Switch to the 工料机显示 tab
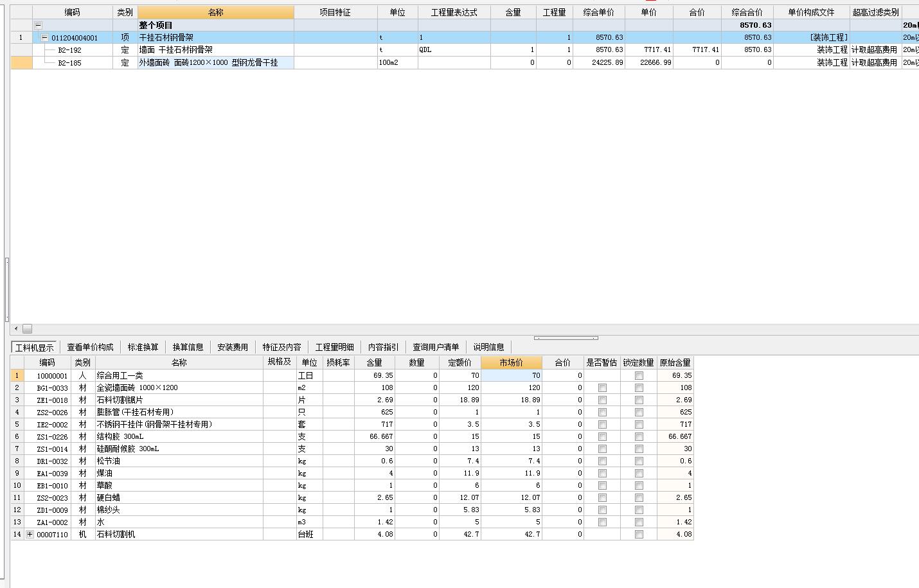The width and height of the screenshot is (919, 588). (x=35, y=347)
